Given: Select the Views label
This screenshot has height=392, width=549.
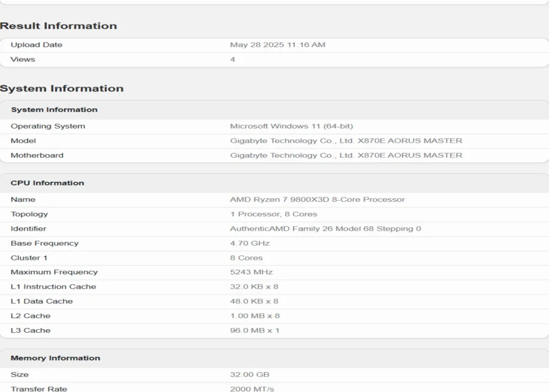Looking at the screenshot, I should [23, 60].
